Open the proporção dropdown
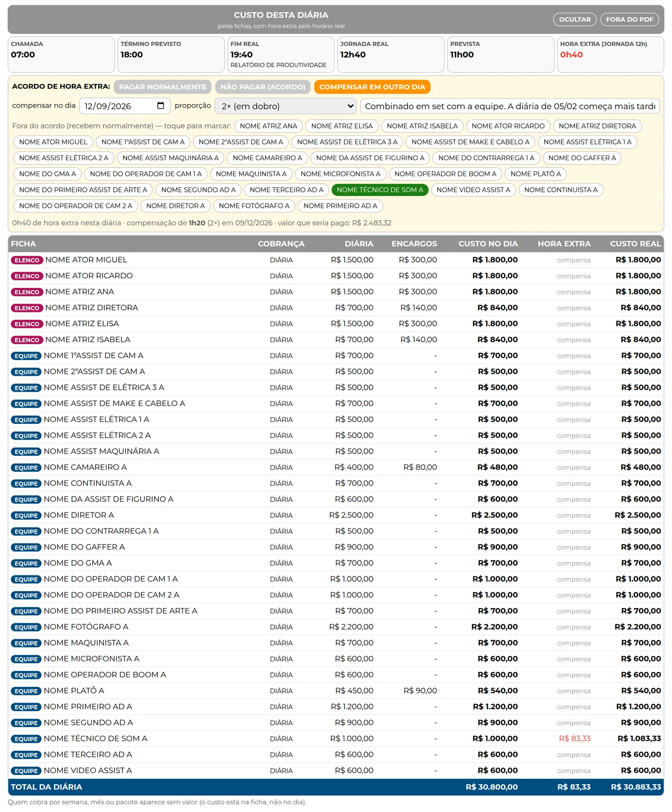672x812 pixels. click(x=286, y=106)
